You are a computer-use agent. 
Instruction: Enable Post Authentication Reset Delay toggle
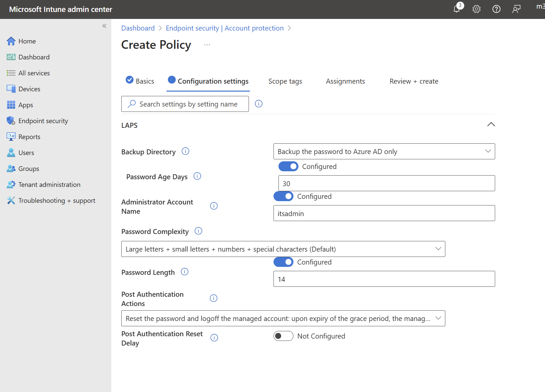pyautogui.click(x=283, y=336)
